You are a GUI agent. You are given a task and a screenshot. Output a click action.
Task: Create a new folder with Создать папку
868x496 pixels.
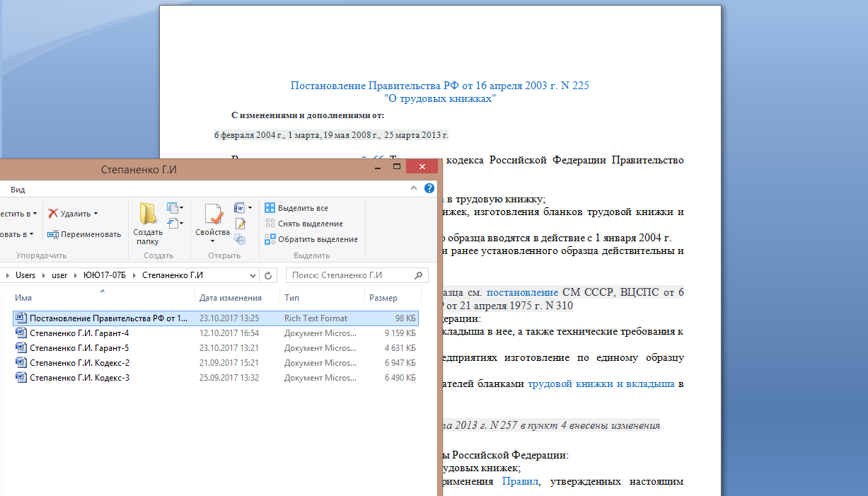148,224
